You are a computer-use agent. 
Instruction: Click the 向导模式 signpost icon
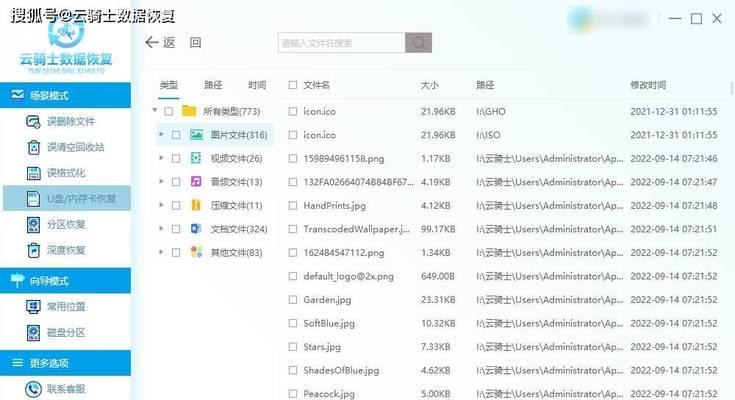(x=17, y=280)
